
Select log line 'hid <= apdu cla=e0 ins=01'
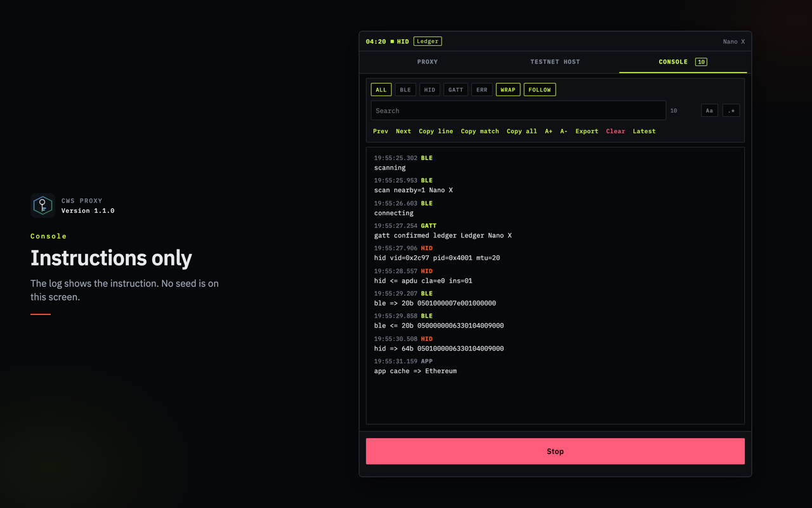(x=423, y=281)
